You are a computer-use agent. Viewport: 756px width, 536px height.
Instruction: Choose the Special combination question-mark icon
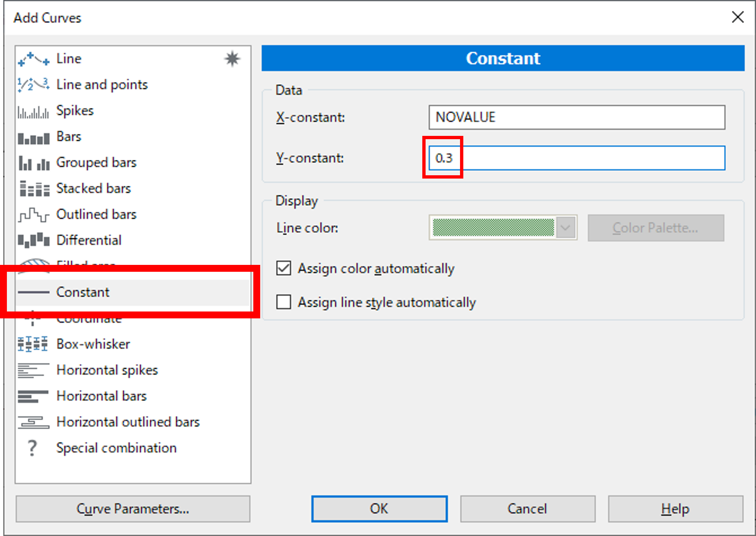[x=32, y=448]
